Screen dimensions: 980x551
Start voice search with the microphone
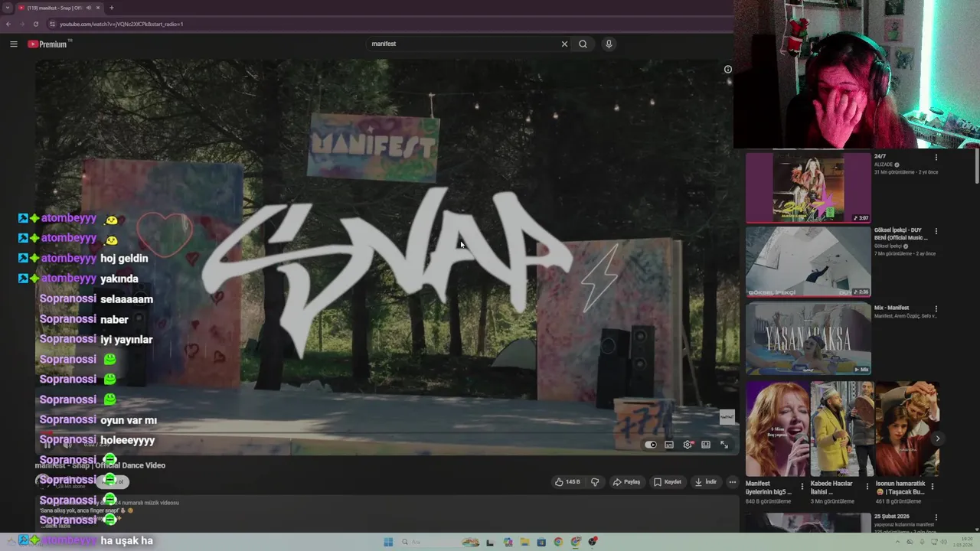coord(609,44)
